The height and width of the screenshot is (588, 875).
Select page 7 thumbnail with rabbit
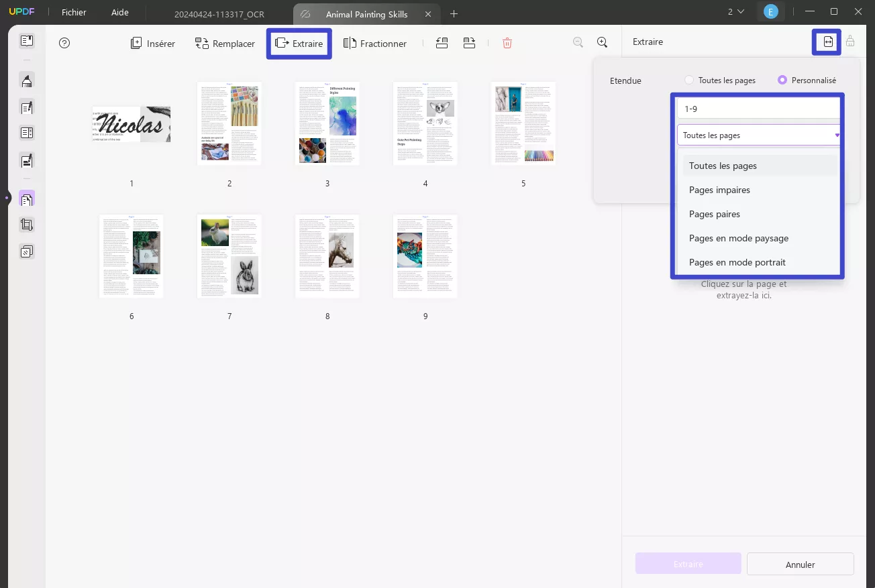tap(229, 256)
